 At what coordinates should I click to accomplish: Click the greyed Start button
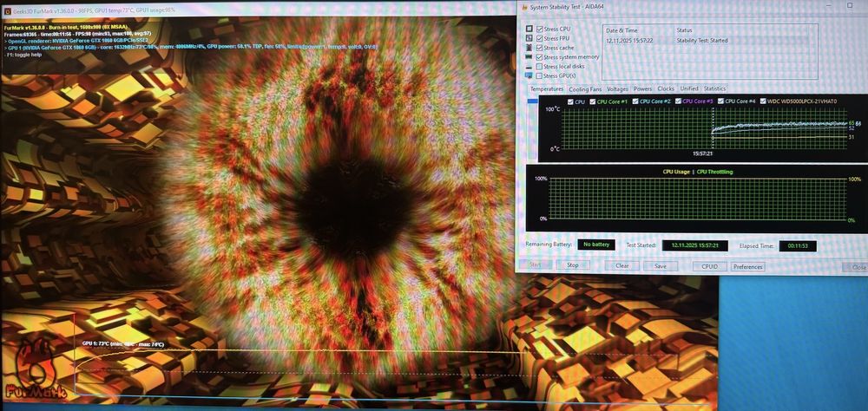[x=535, y=265]
